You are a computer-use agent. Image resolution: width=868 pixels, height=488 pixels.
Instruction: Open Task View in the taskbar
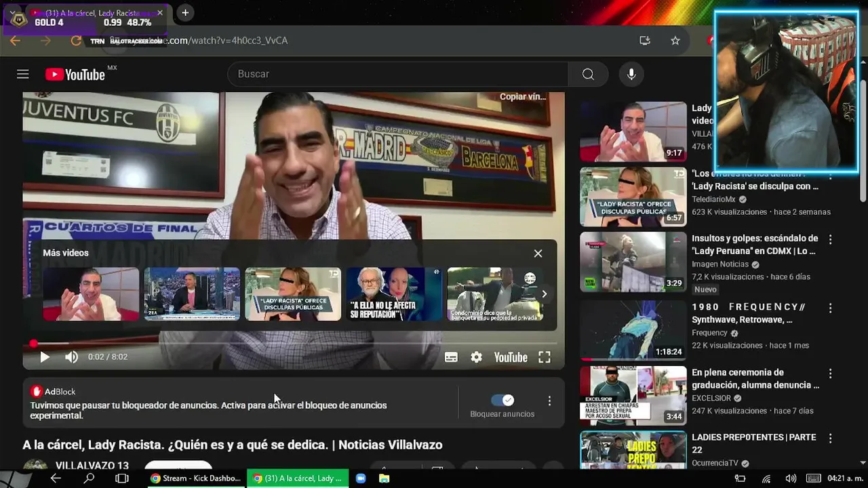122,479
